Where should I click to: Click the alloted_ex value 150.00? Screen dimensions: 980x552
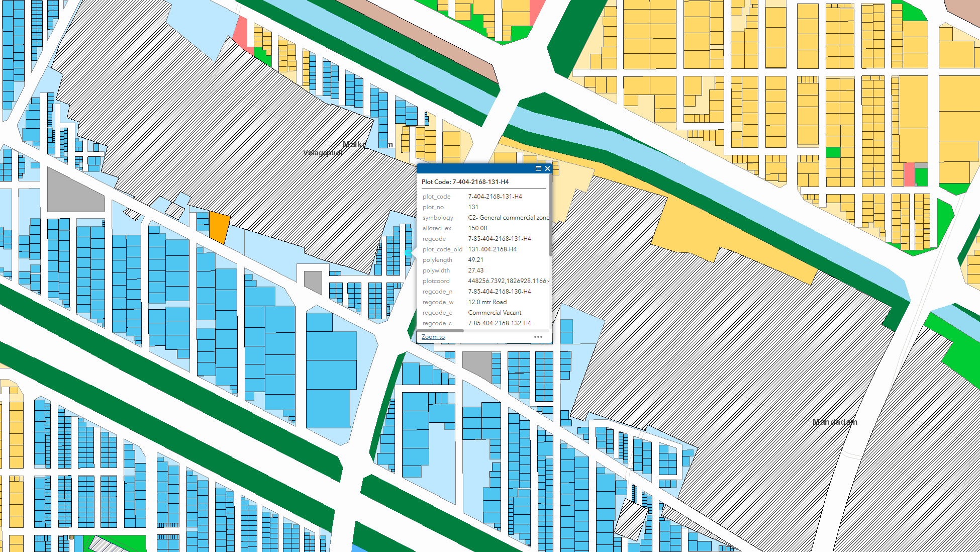tap(477, 228)
